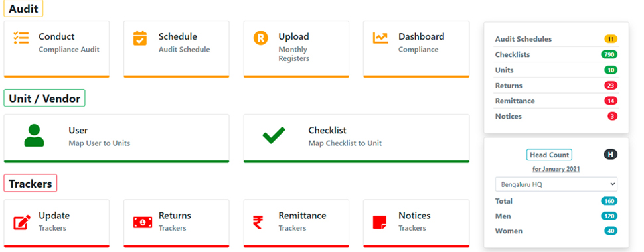The image size is (644, 252).
Task: Click the green Checklist checkmark icon
Action: click(274, 135)
